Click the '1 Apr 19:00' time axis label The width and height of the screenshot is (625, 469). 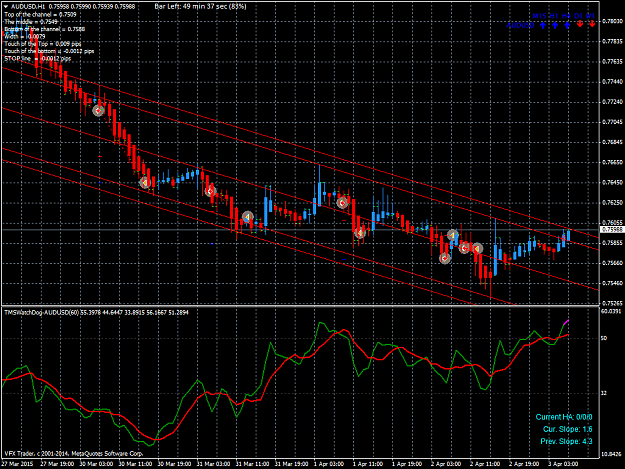[x=407, y=464]
